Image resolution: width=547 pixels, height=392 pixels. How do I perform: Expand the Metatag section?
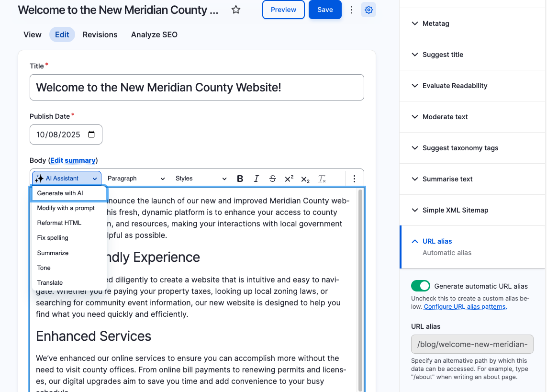coord(435,23)
